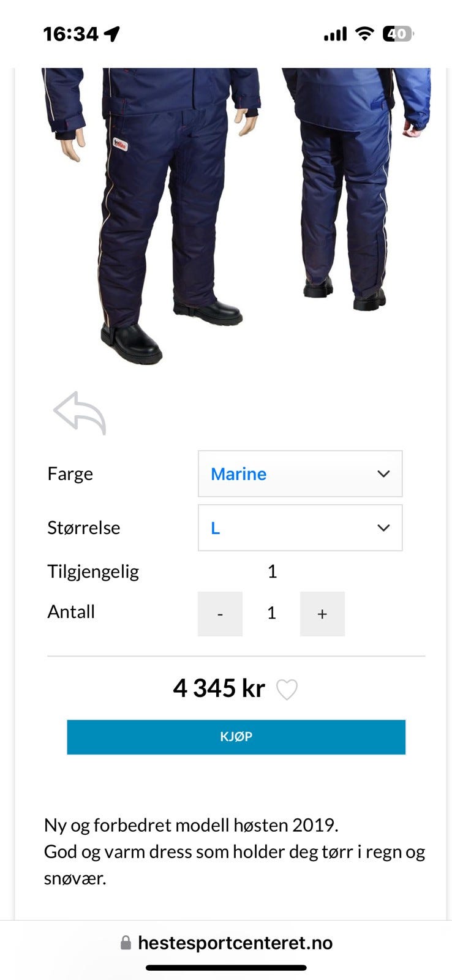Add product to wishlist with heart icon
452x980 pixels.
287,690
